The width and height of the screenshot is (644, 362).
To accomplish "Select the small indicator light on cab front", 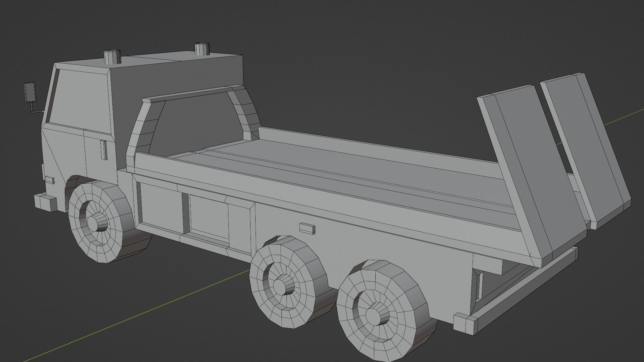I will coord(50,180).
